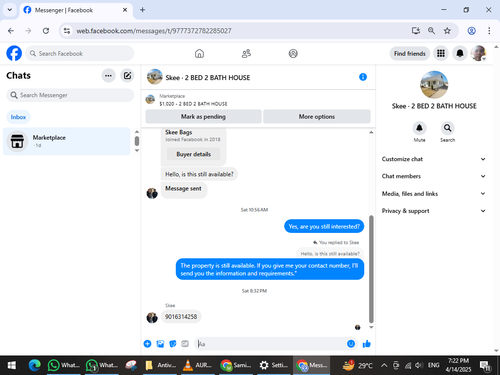Image resolution: width=500 pixels, height=375 pixels.
Task: Click the Search Facebook field
Action: (80, 53)
